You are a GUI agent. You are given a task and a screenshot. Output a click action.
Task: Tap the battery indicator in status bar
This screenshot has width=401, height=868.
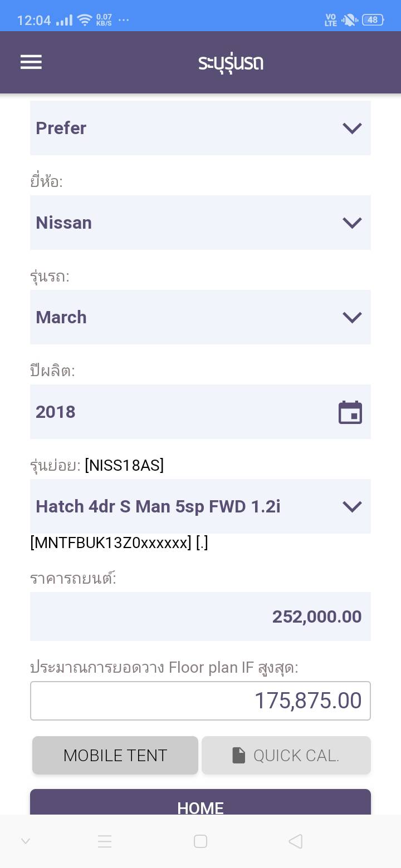coord(372,20)
